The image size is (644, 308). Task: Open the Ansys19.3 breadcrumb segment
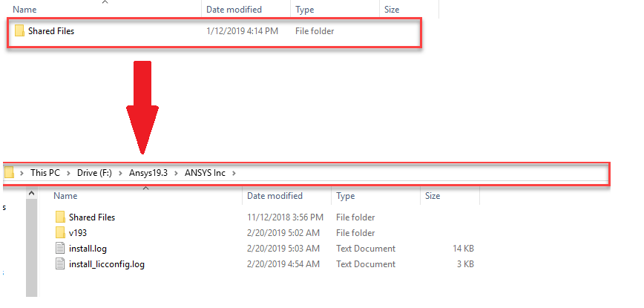(148, 173)
